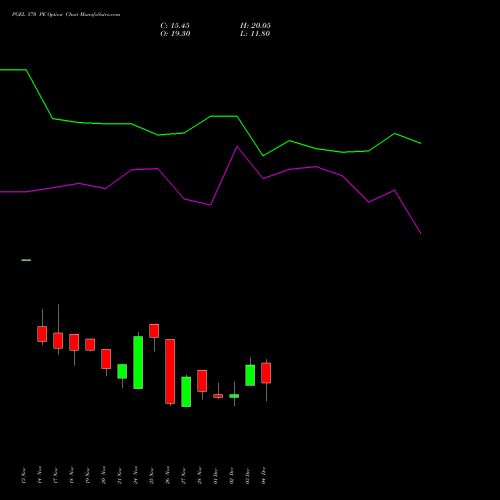Click the open value 'O: 19.30'
The image size is (500, 500).
(x=175, y=34)
